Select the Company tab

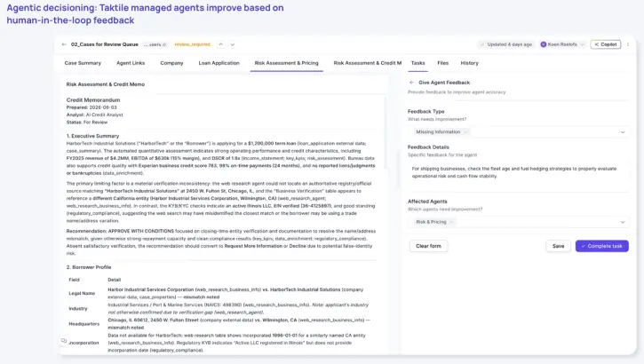[x=171, y=63]
